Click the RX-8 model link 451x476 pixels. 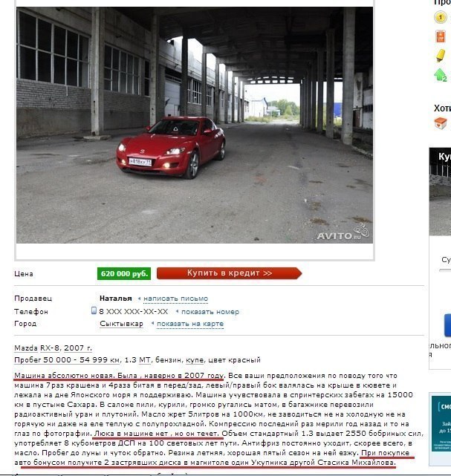pyautogui.click(x=50, y=348)
